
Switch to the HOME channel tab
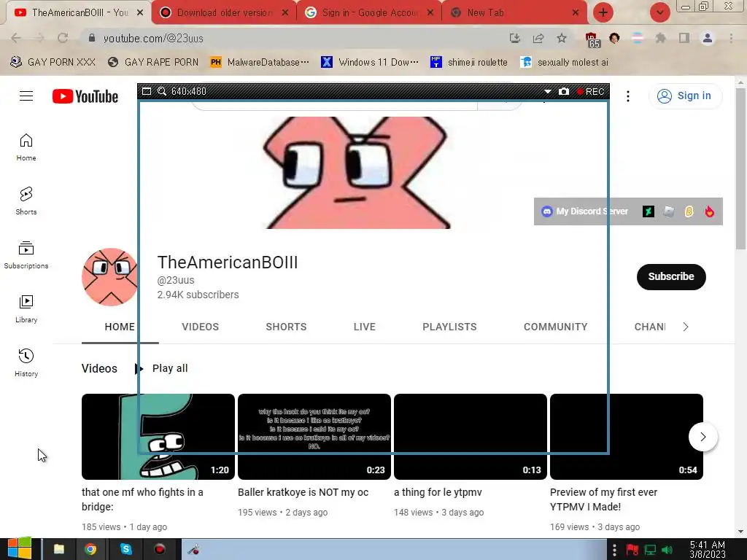[x=120, y=327]
